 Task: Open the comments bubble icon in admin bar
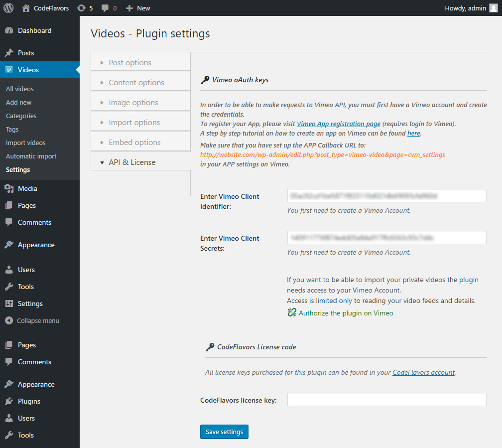105,8
